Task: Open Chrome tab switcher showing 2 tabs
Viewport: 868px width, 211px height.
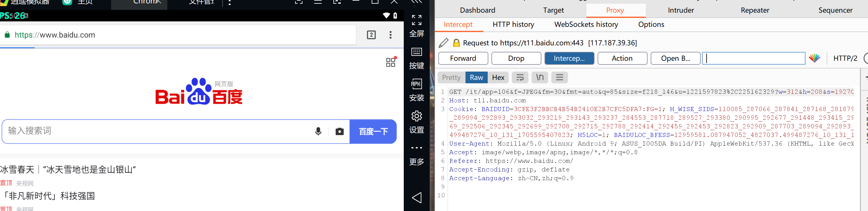Action: click(371, 35)
